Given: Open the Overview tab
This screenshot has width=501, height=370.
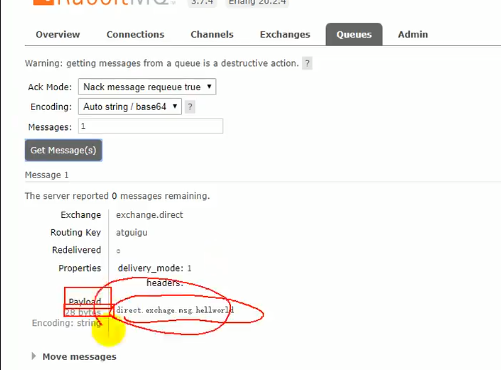Looking at the screenshot, I should tap(58, 34).
